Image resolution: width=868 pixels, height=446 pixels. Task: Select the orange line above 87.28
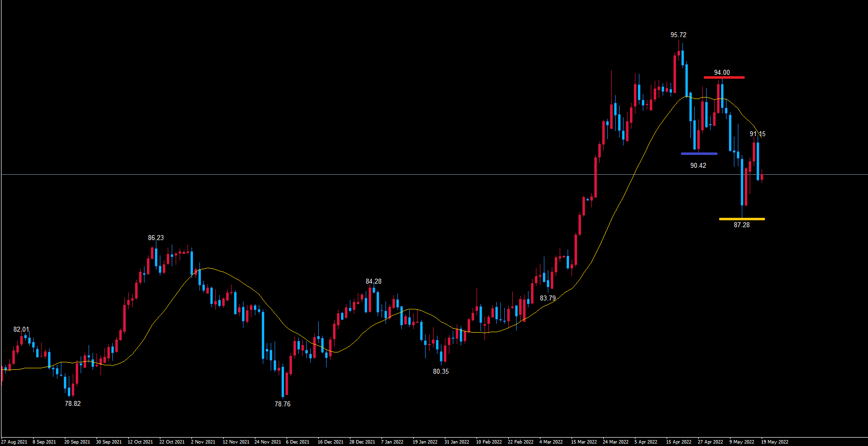coord(742,219)
